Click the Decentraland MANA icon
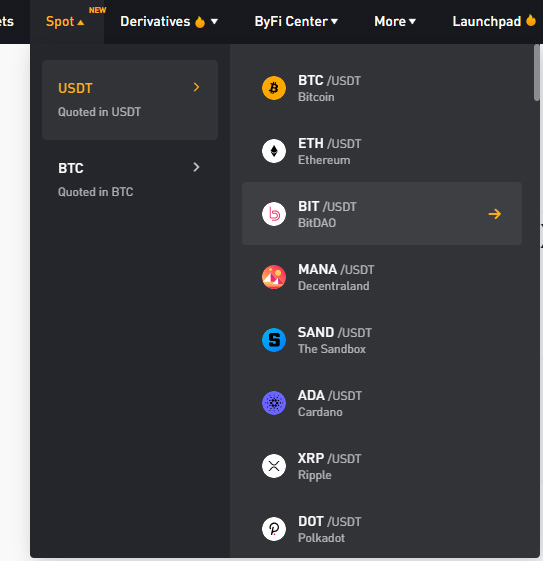This screenshot has width=543, height=561. [274, 277]
